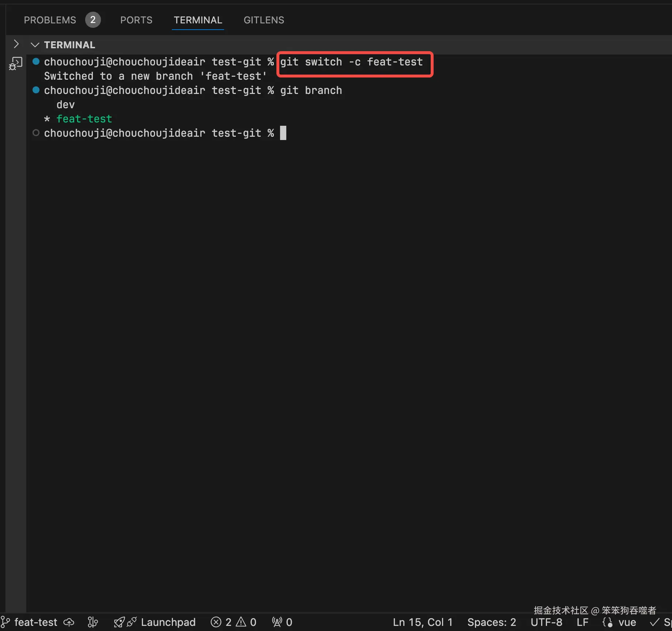Open branch picker via feat-test in status bar

36,622
